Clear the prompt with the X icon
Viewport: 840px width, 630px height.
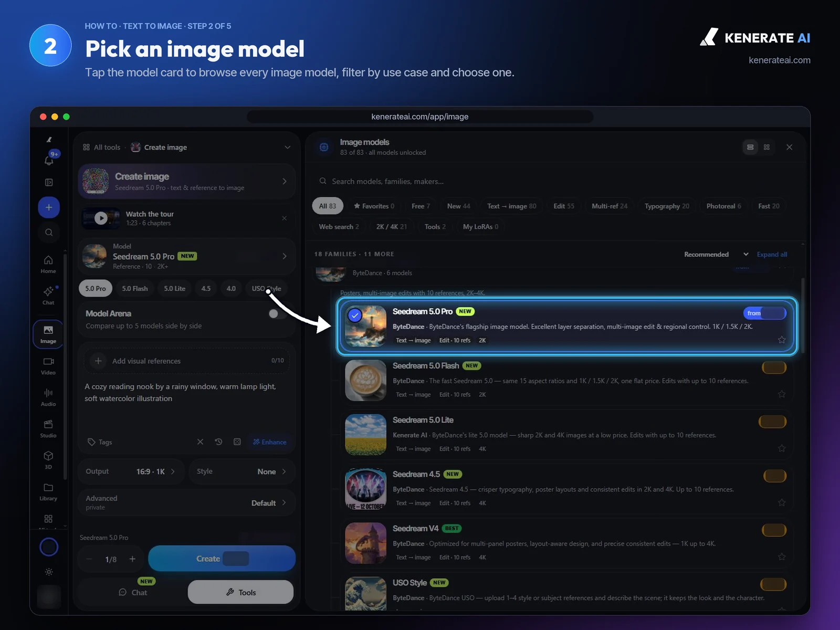200,442
